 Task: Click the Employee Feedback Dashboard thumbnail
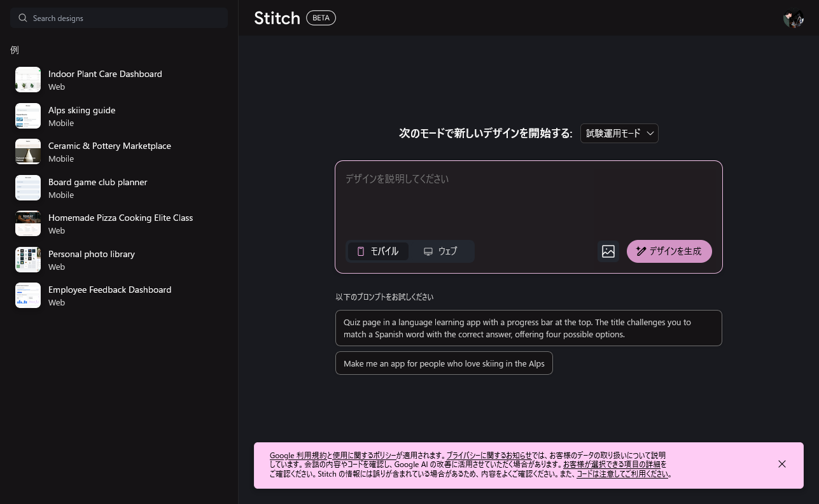pyautogui.click(x=28, y=295)
